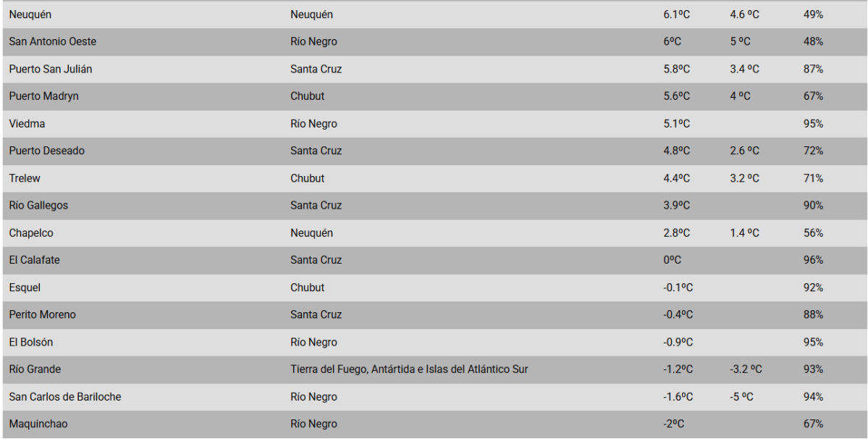Click the Trelew city cell

25,178
